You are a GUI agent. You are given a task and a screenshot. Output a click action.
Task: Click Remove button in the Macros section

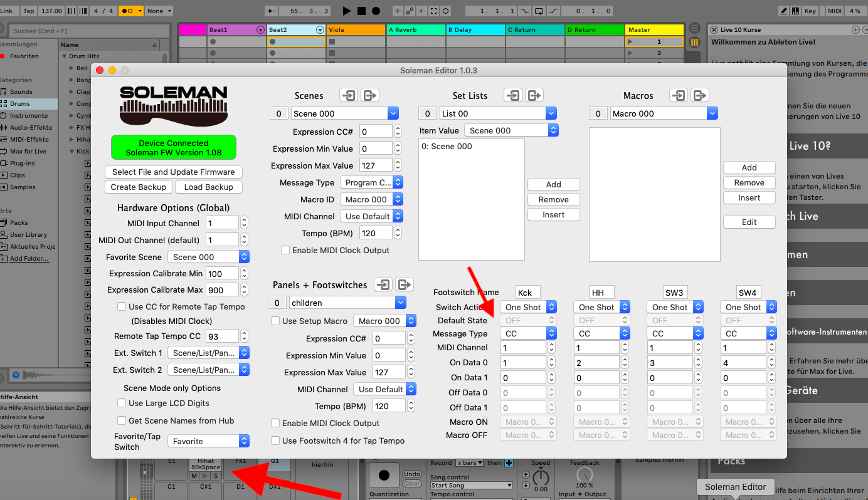coord(749,182)
